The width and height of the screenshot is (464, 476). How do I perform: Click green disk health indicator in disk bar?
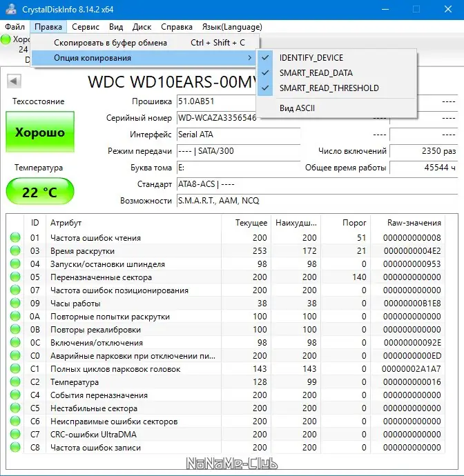(6, 39)
